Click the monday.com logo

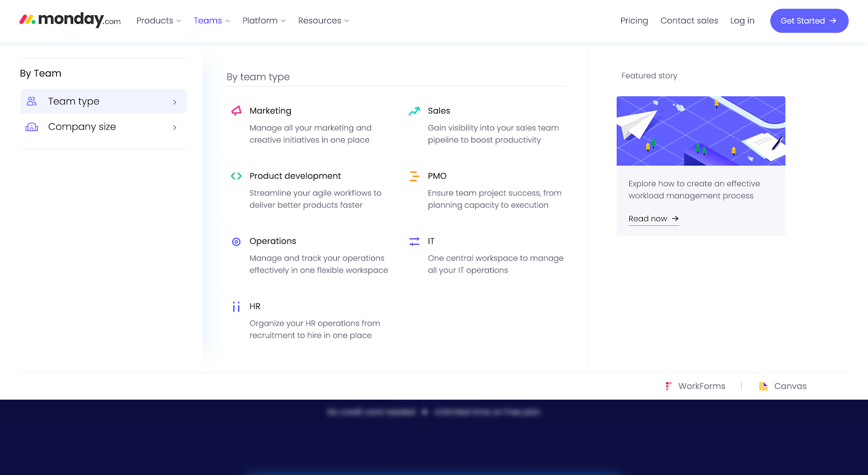point(70,20)
